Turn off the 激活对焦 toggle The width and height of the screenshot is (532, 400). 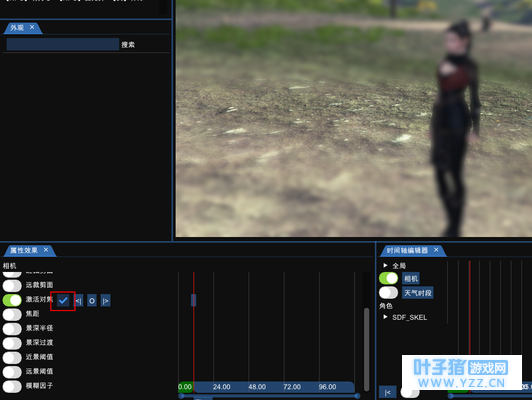[x=12, y=300]
